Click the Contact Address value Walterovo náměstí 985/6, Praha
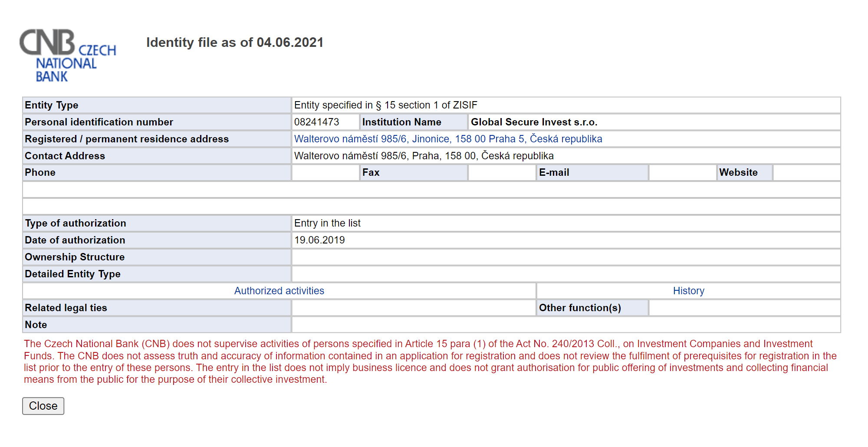The width and height of the screenshot is (868, 447). click(x=424, y=156)
